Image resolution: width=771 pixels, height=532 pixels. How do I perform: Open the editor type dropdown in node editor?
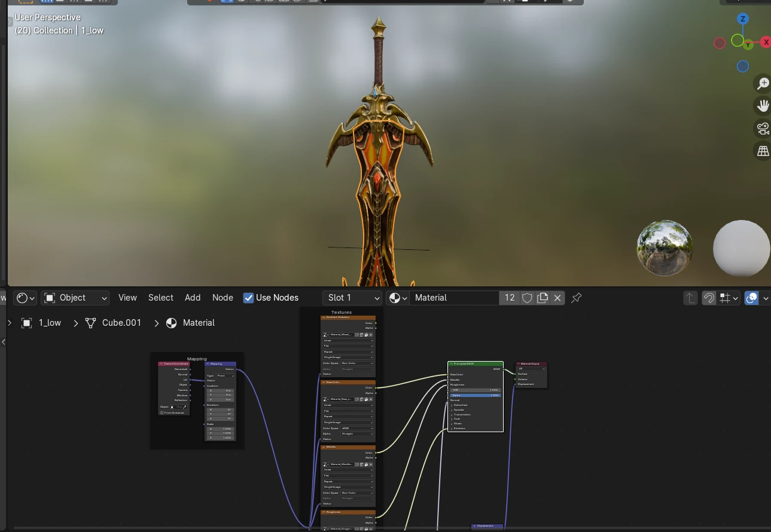pos(26,298)
